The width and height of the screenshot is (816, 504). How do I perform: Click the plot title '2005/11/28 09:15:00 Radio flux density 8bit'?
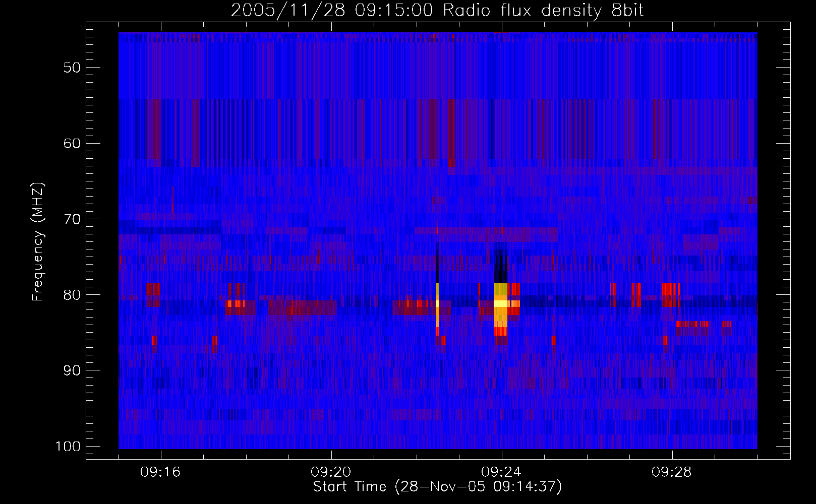437,11
